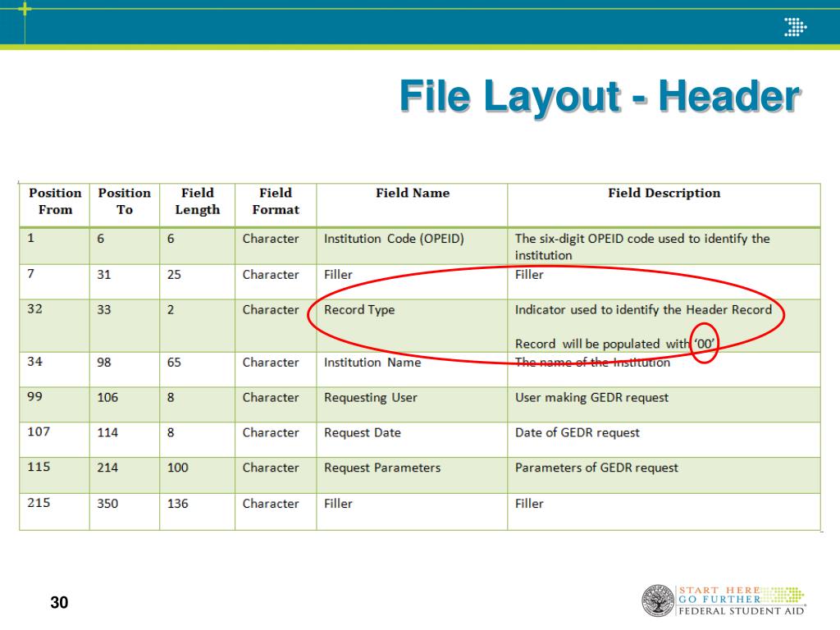The width and height of the screenshot is (840, 630).
Task: Click position-from value '215'
Action: tap(39, 503)
